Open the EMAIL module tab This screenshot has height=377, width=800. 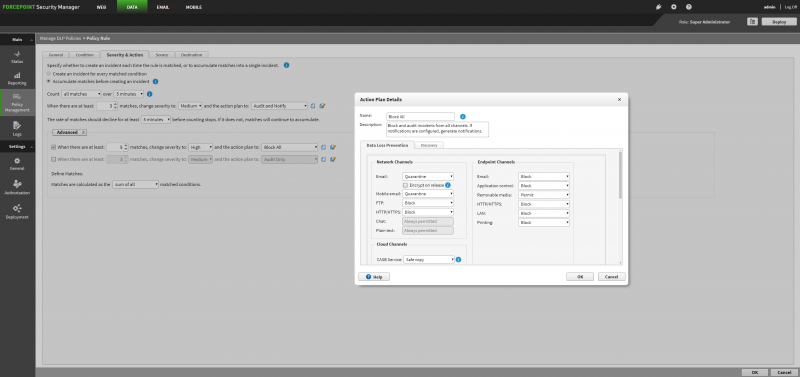pyautogui.click(x=163, y=7)
